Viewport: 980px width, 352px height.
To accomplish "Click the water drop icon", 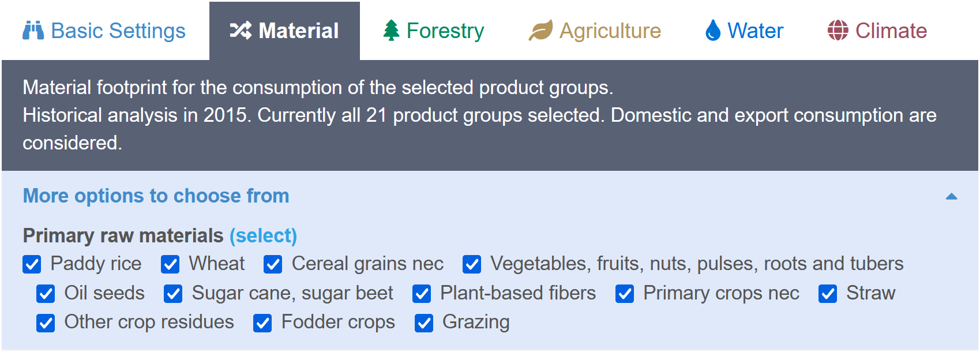I will (x=713, y=31).
